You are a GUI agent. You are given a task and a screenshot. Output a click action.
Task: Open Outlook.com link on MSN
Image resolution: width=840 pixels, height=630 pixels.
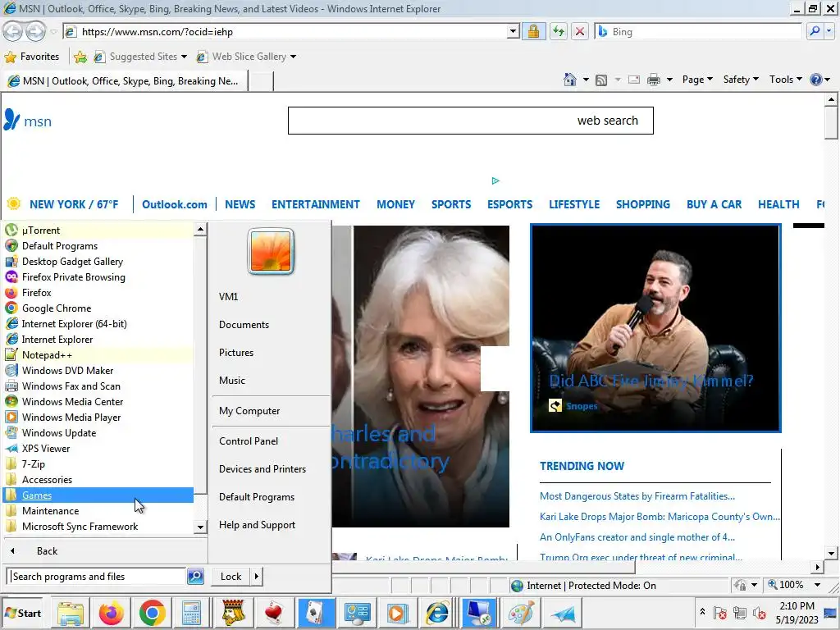coord(174,204)
